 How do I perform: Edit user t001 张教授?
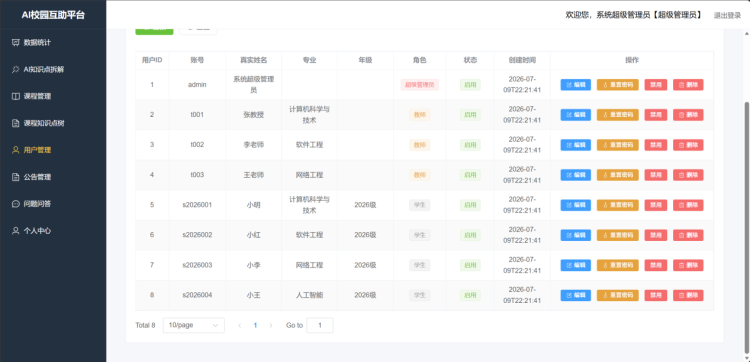(575, 115)
